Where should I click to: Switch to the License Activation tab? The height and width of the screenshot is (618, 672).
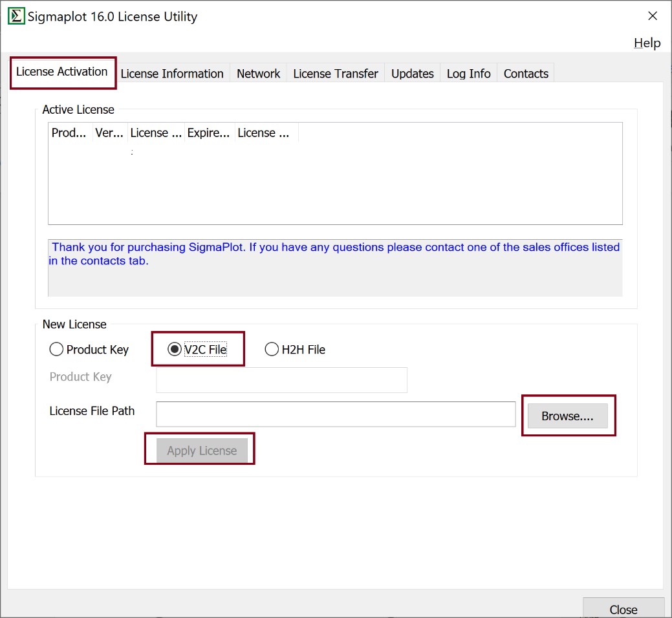point(61,72)
